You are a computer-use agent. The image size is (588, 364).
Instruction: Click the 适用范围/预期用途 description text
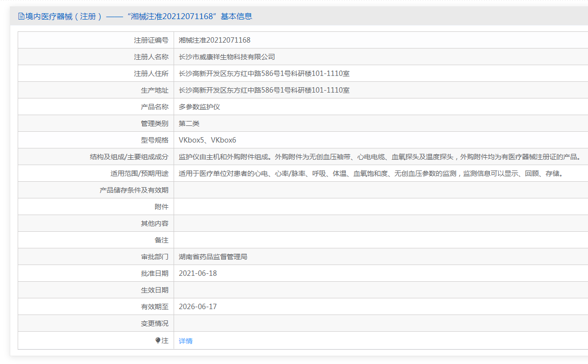pyautogui.click(x=370, y=173)
